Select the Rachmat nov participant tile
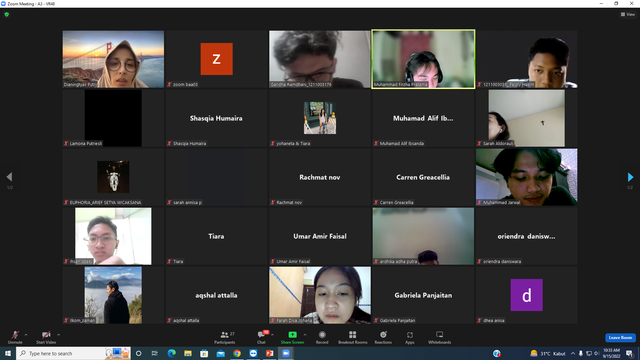The height and width of the screenshot is (360, 640). pyautogui.click(x=320, y=177)
